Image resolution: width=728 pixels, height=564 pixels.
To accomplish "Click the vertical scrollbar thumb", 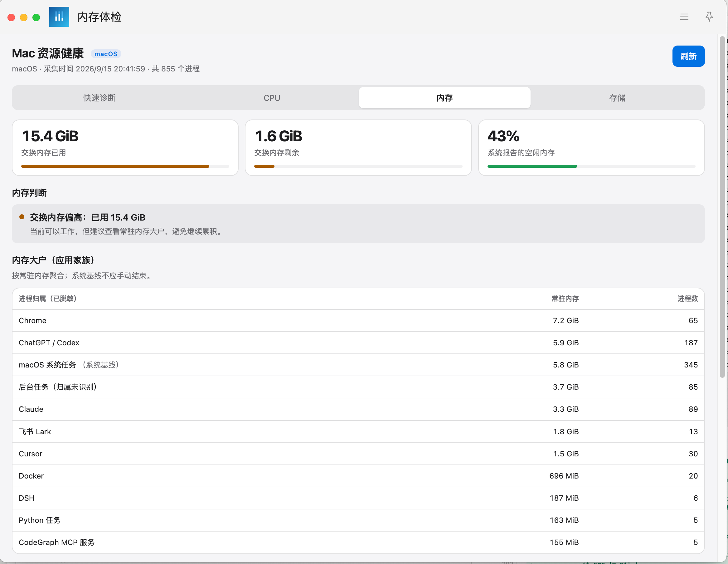I will pyautogui.click(x=722, y=207).
